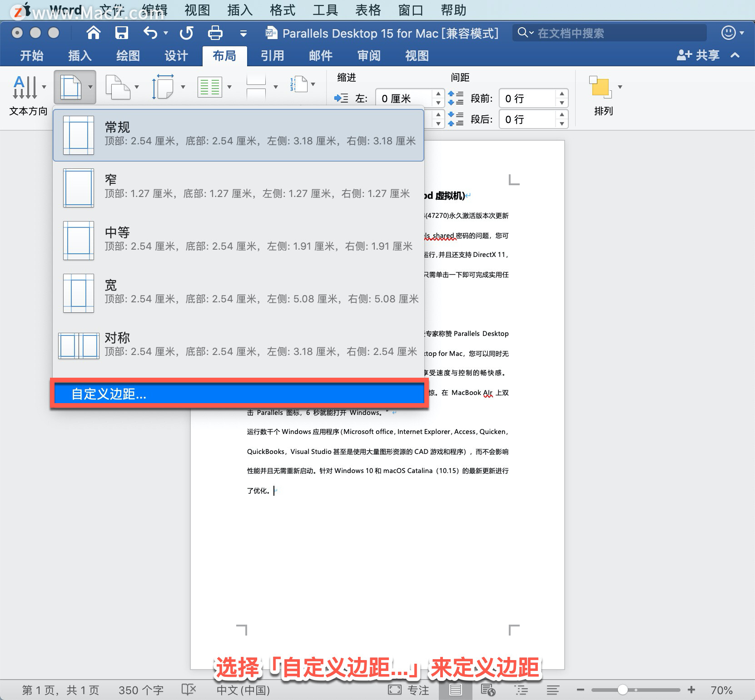The image size is (755, 700).
Task: Expand the Line Numbers dropdown arrow
Action: coord(313,84)
